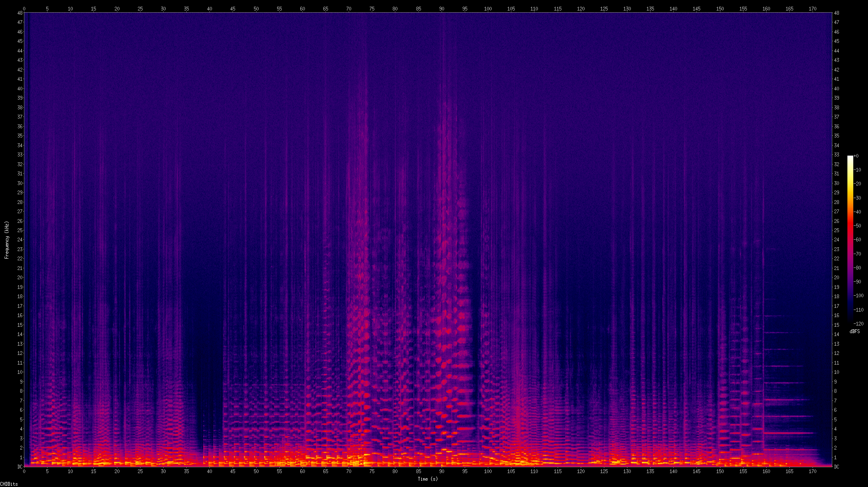The width and height of the screenshot is (868, 487).
Task: Click the Frequency (kHz) axis label
Action: 7,240
